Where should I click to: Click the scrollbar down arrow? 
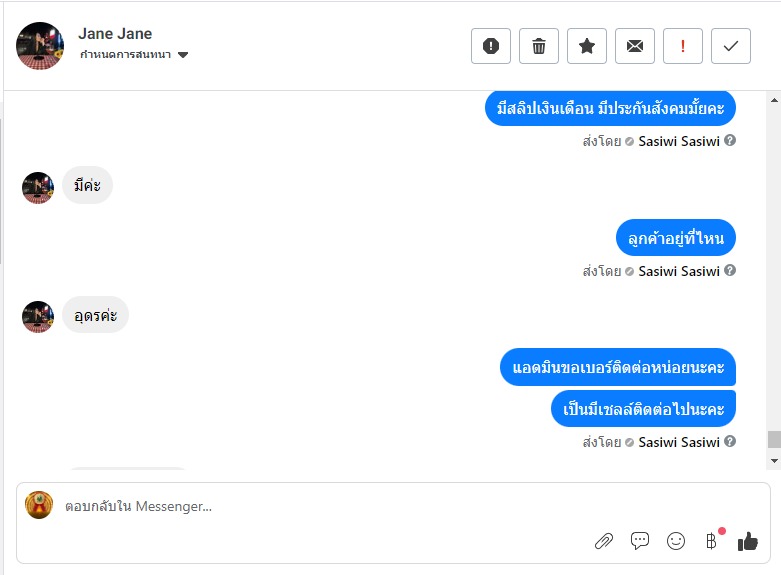[x=773, y=460]
